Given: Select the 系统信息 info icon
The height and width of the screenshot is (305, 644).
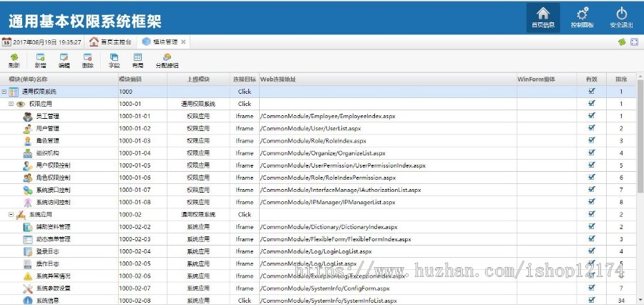Looking at the screenshot, I should point(27,301).
